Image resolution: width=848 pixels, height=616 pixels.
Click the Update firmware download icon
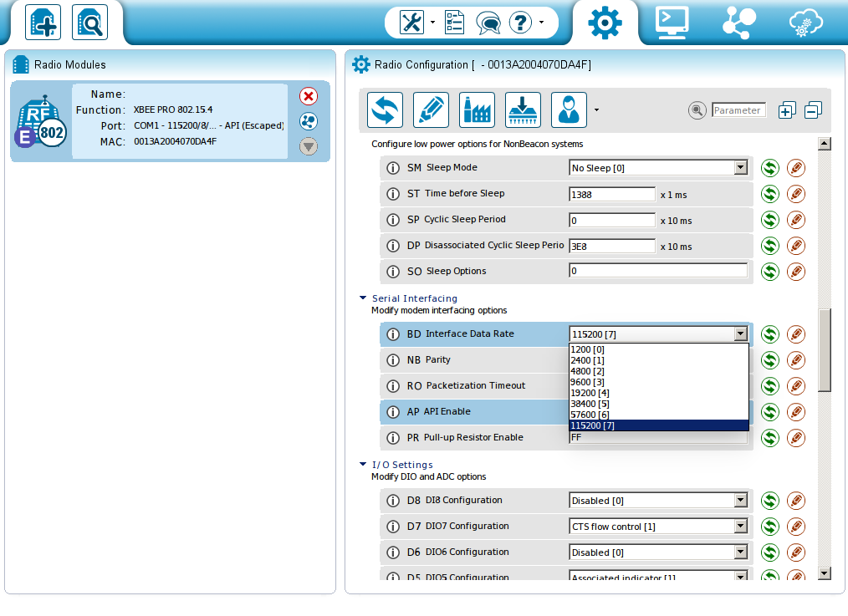click(x=523, y=109)
